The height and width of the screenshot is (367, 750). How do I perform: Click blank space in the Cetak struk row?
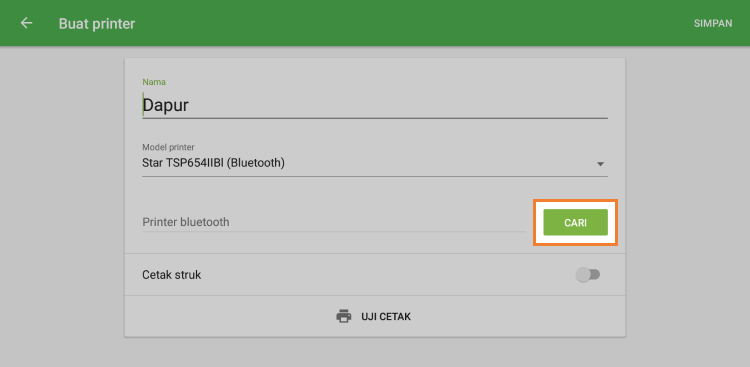click(x=383, y=275)
